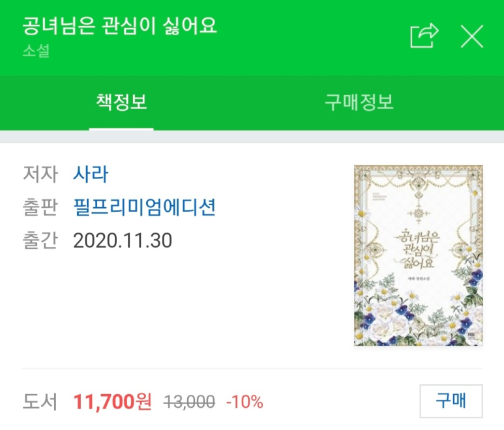The height and width of the screenshot is (430, 504).
Task: Select the 소설 category label
Action: (36, 51)
